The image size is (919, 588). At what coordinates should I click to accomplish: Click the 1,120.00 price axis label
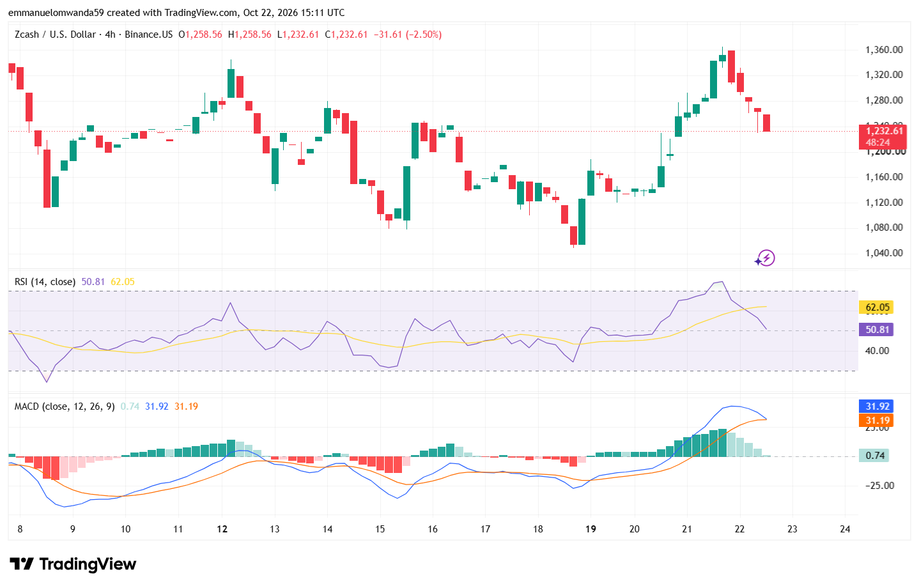click(x=884, y=203)
